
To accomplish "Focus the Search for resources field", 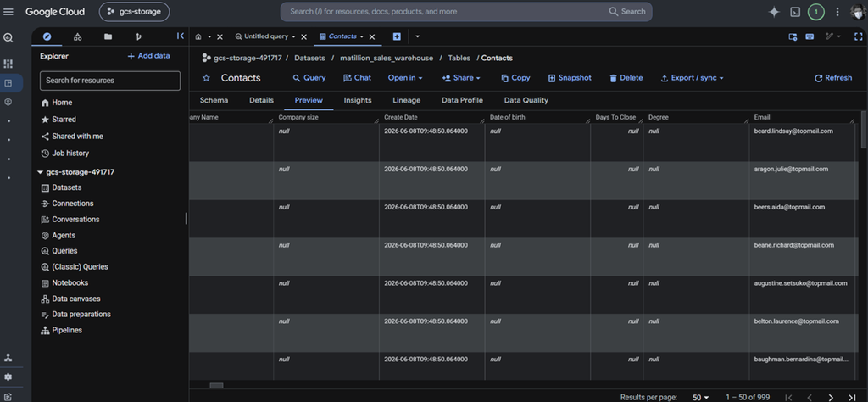I will [x=110, y=81].
